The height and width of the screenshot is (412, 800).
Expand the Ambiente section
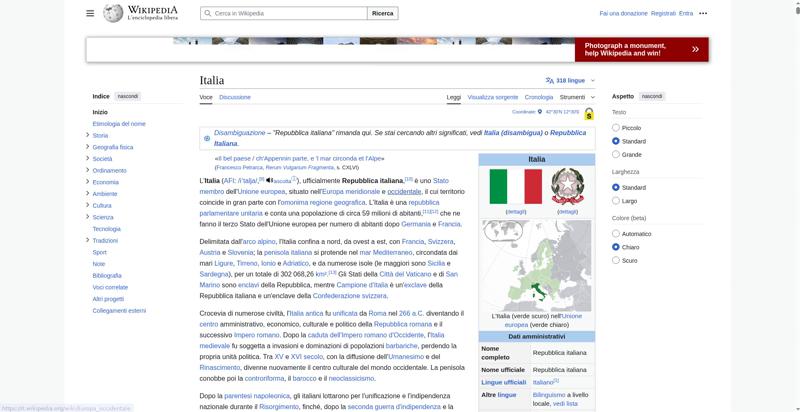click(88, 194)
